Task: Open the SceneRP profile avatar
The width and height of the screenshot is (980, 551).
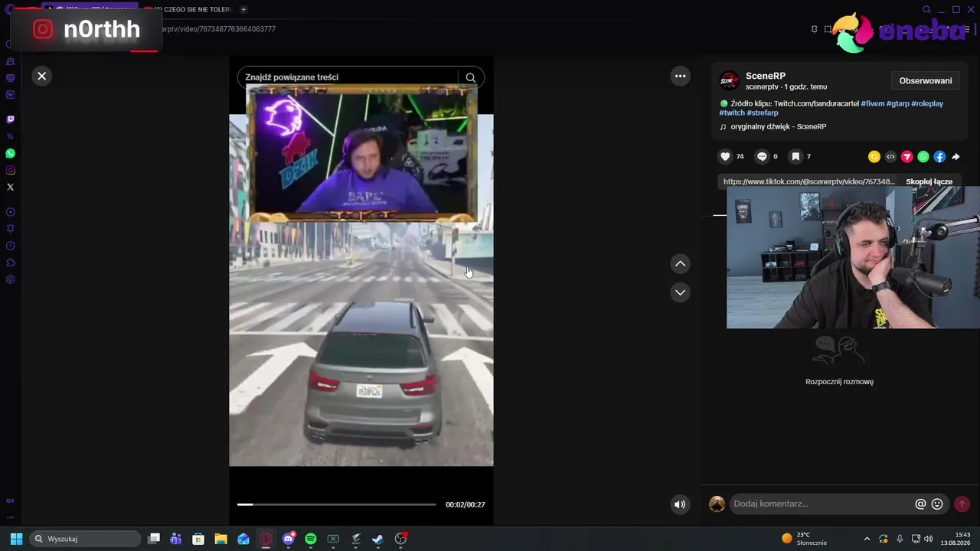Action: [730, 81]
